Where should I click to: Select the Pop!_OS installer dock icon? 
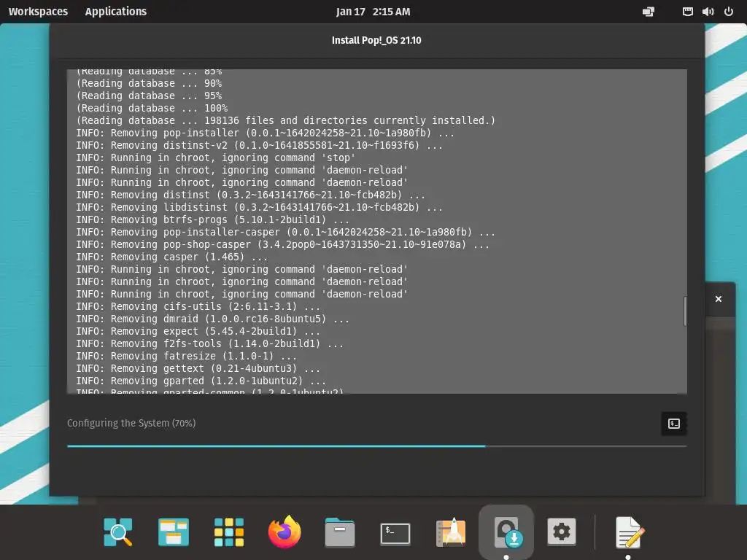pyautogui.click(x=507, y=532)
